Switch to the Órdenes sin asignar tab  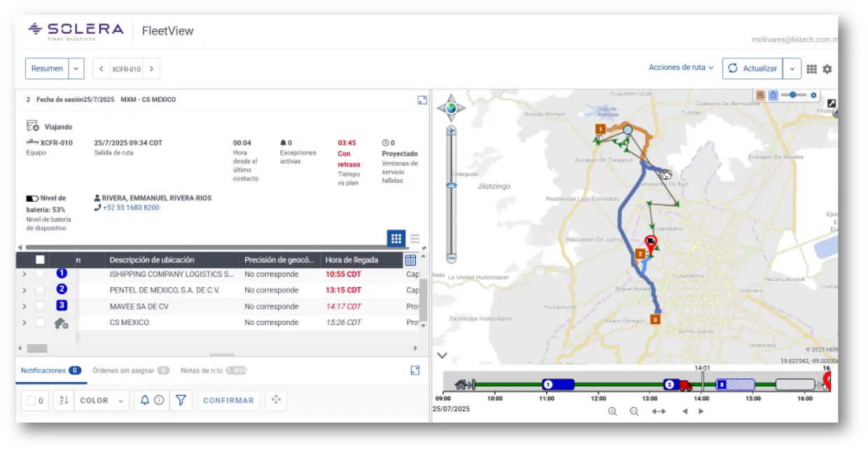coord(131,371)
